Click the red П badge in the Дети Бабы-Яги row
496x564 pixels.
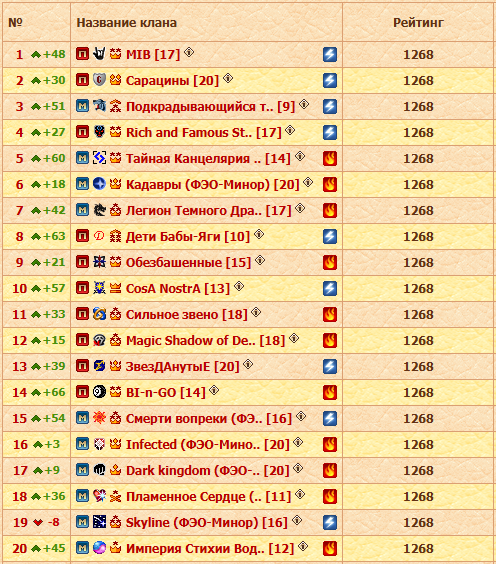(x=82, y=236)
